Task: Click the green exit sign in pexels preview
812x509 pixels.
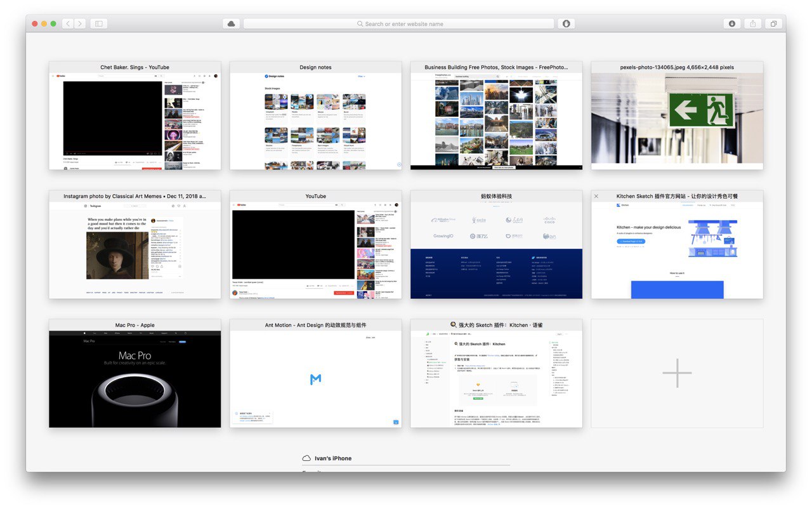Action: click(x=701, y=110)
